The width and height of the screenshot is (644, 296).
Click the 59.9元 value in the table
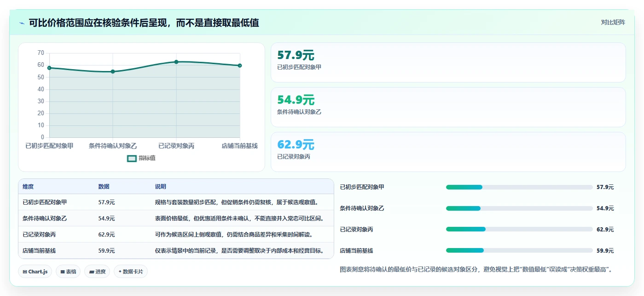pos(106,251)
